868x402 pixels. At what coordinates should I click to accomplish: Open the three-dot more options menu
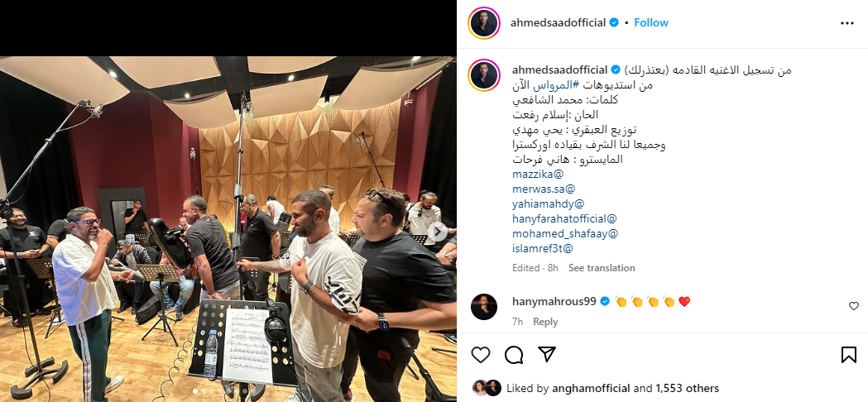[847, 23]
